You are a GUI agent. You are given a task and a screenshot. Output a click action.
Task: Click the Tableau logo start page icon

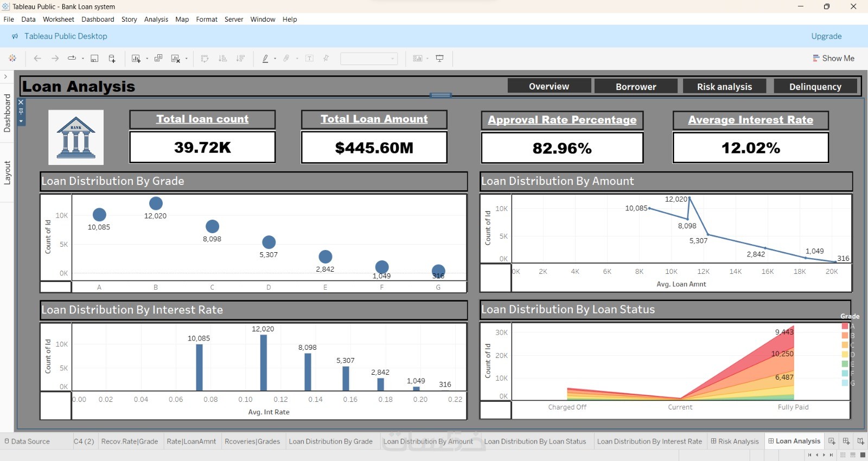click(12, 59)
